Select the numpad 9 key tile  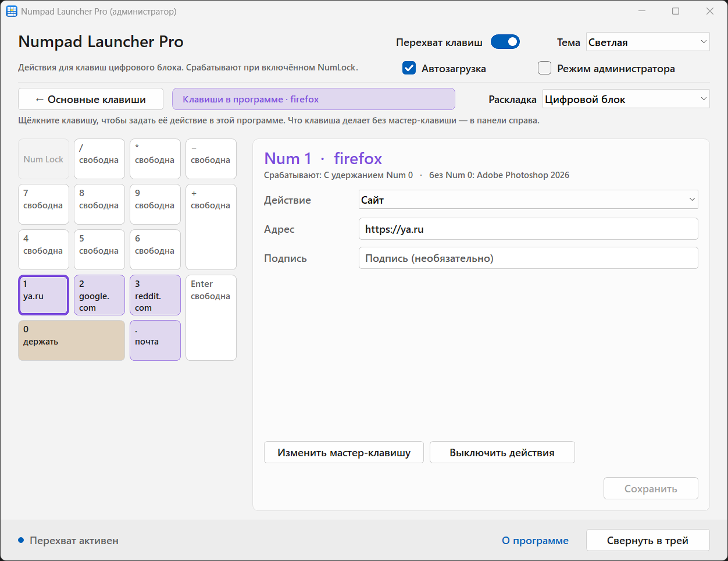pos(155,204)
